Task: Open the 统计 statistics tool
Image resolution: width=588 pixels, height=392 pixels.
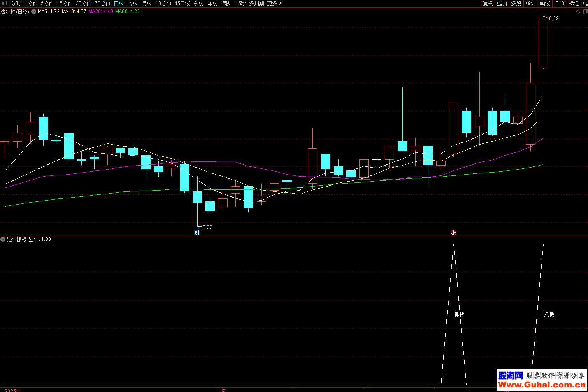Action: point(530,3)
